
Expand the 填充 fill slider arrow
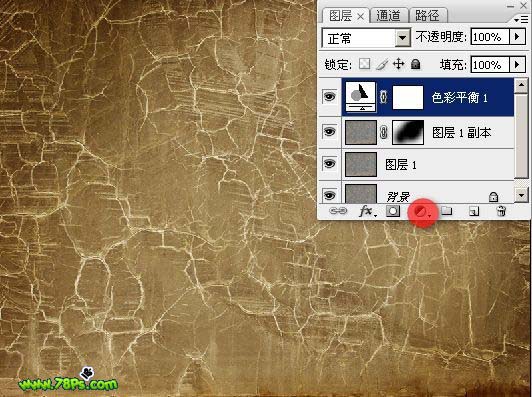[x=517, y=64]
